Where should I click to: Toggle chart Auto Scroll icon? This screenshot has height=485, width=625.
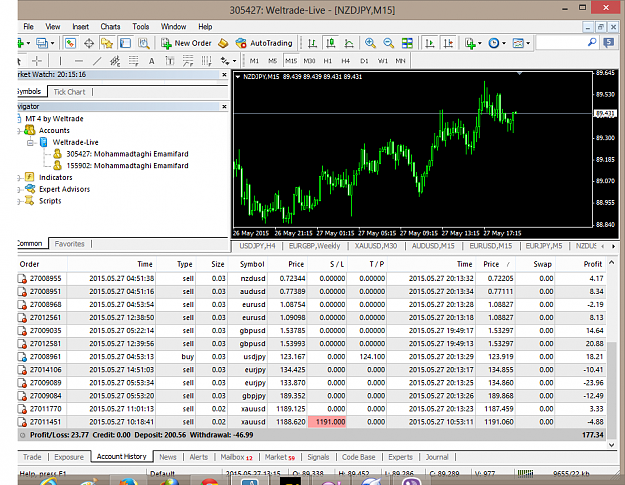click(430, 43)
